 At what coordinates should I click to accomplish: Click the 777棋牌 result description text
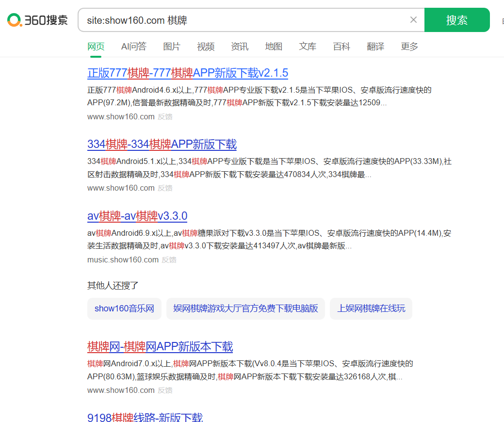(x=259, y=97)
